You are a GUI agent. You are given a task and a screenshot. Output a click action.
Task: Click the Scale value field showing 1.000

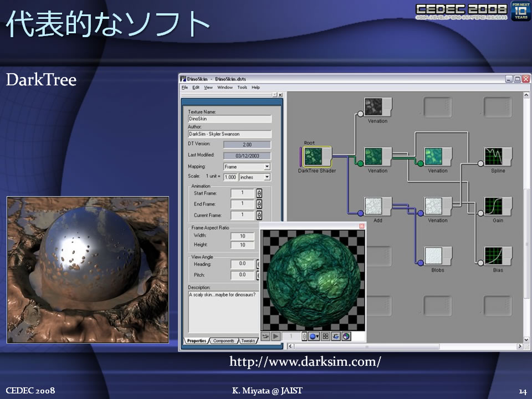[x=231, y=177]
